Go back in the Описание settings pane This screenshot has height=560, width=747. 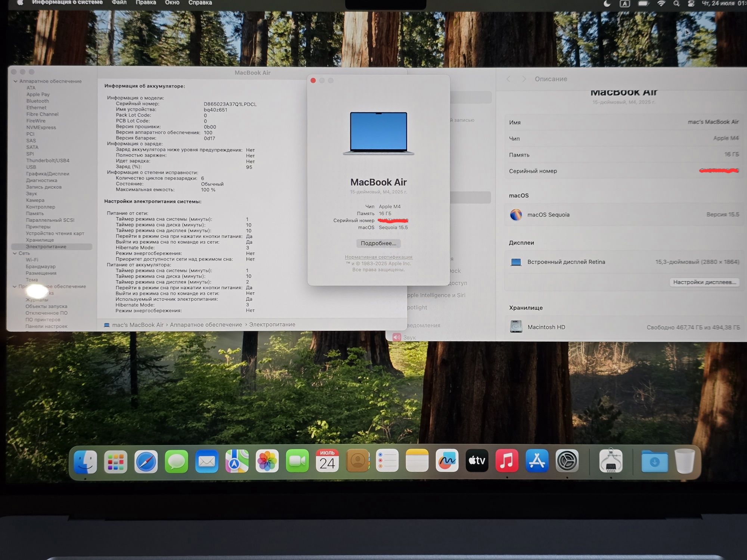point(508,79)
